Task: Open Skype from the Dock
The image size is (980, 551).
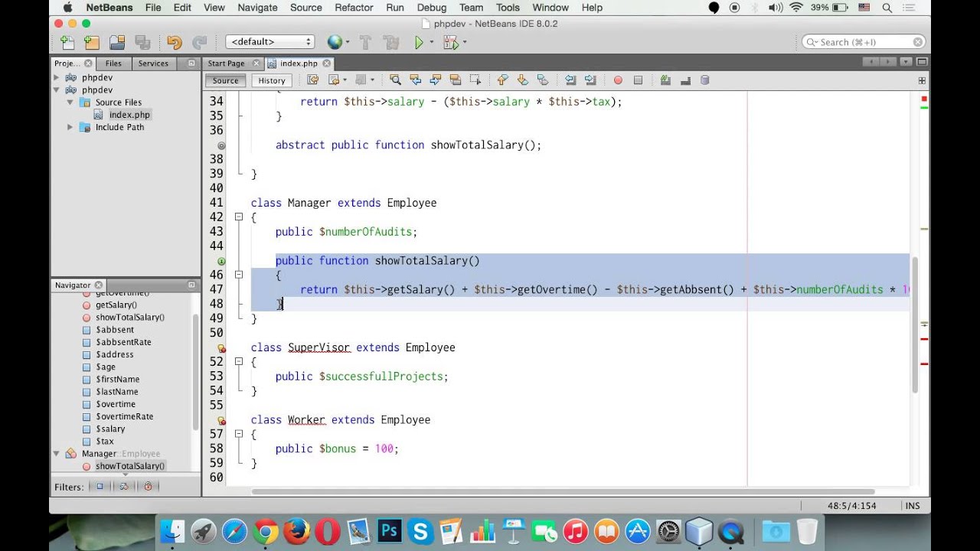Action: (420, 530)
